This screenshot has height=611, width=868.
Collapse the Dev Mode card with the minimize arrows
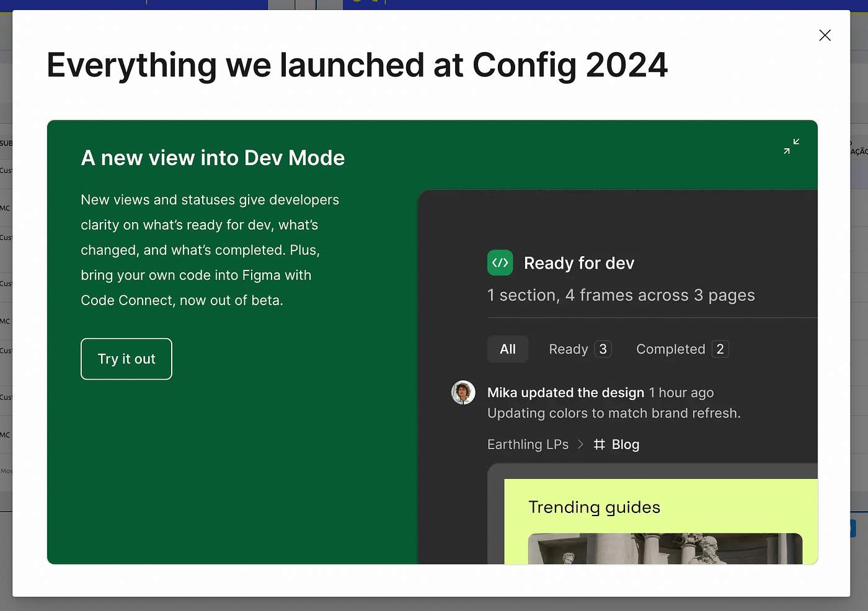[791, 146]
